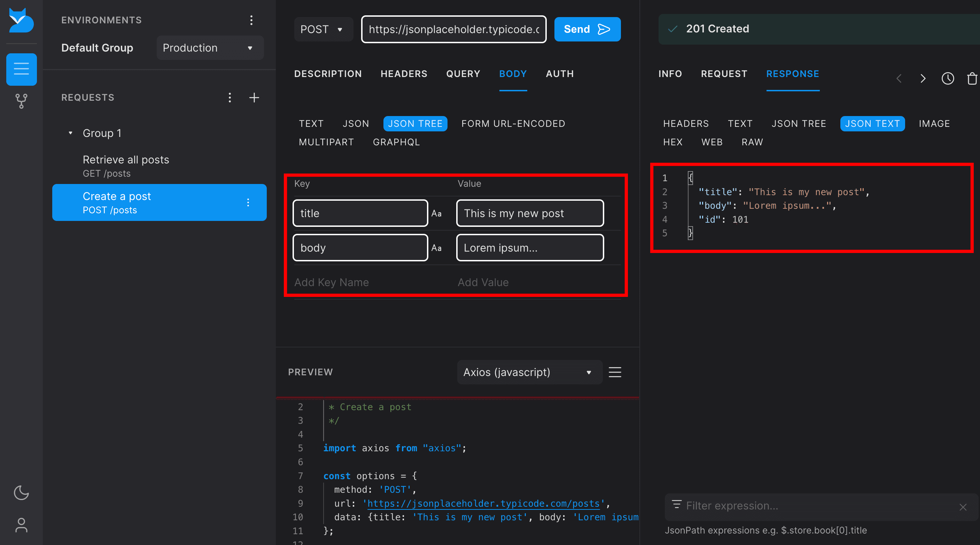Edit the 'Lorem ipsum...' value field
The image size is (980, 545).
pyautogui.click(x=530, y=248)
